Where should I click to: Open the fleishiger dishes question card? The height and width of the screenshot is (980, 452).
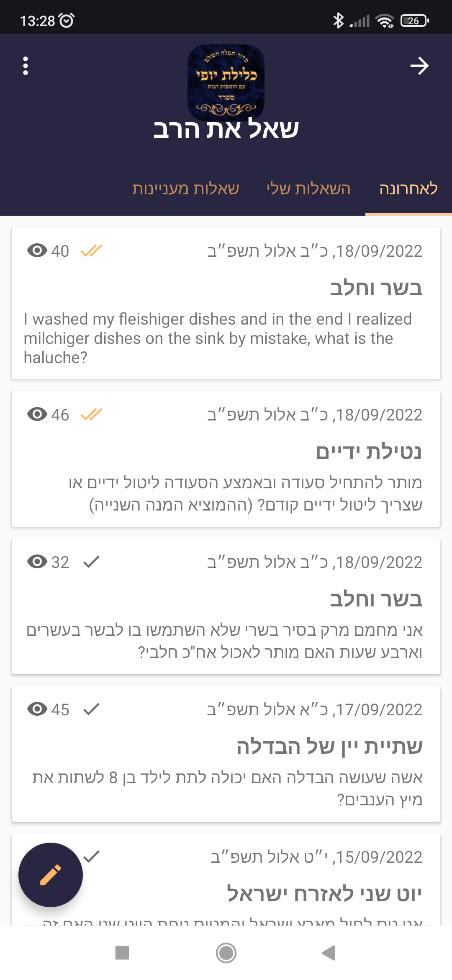226,304
